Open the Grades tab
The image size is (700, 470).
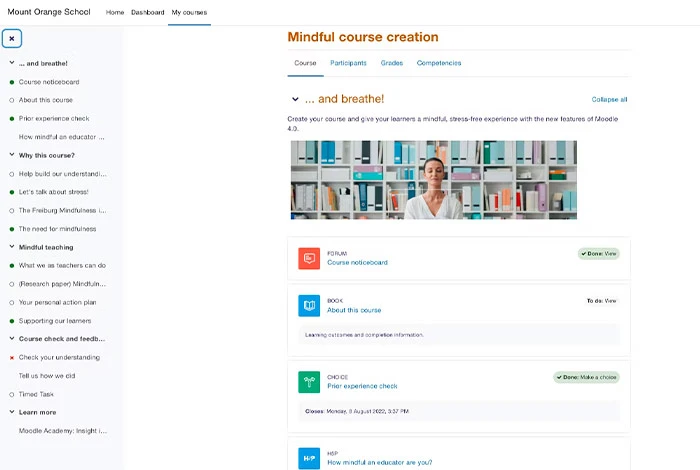tap(392, 63)
